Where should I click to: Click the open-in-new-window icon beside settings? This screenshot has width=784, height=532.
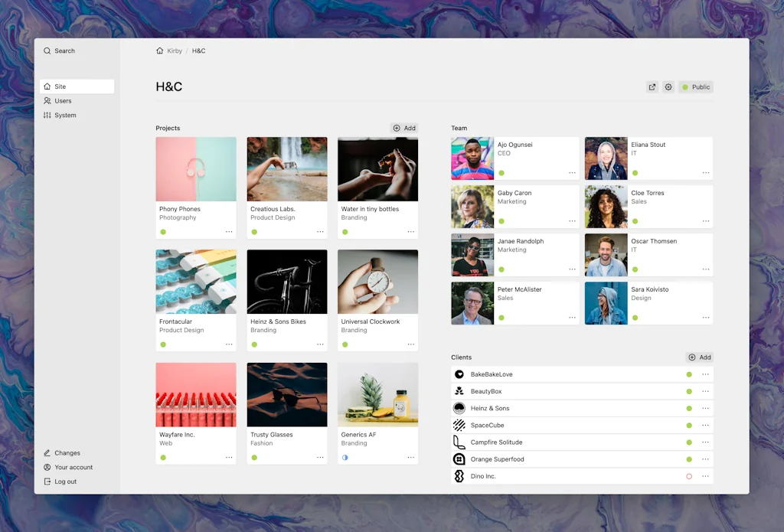(652, 87)
